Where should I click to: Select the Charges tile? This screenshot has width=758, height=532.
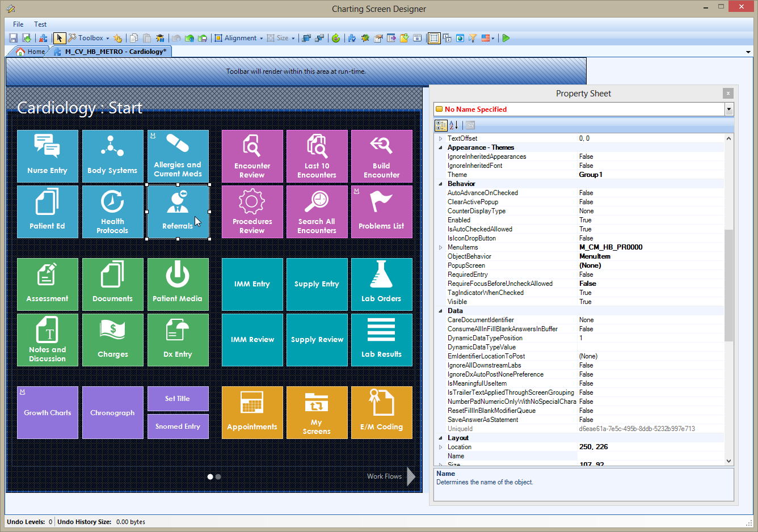[x=112, y=340]
